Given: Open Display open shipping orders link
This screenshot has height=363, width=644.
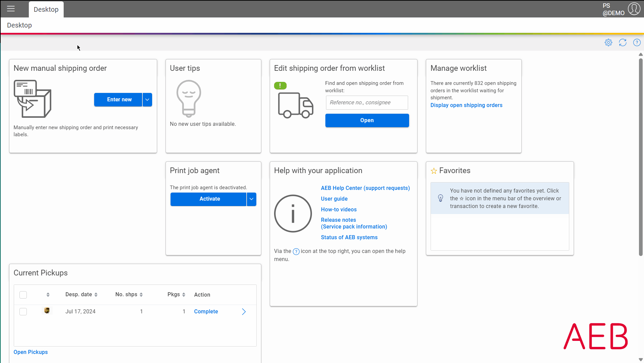Looking at the screenshot, I should coord(466,105).
